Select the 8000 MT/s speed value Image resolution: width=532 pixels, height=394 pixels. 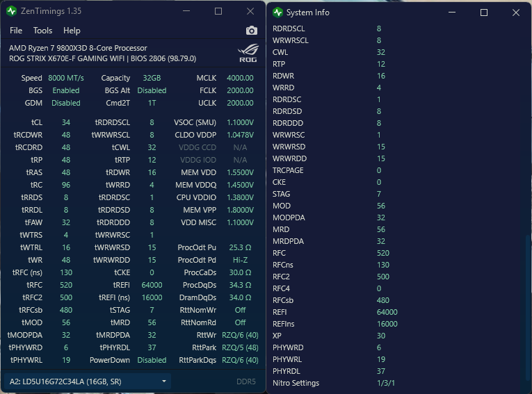pyautogui.click(x=66, y=78)
